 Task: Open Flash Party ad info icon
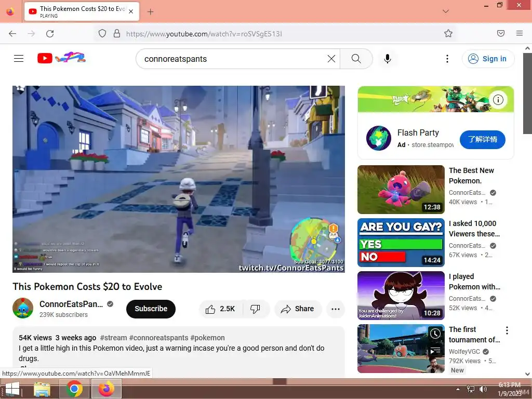[x=498, y=99]
